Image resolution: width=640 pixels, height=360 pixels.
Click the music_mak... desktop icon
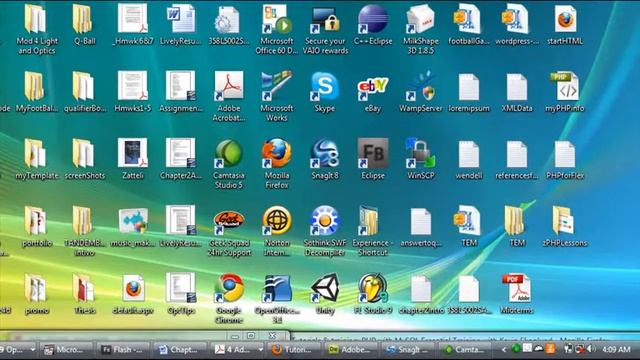[133, 221]
